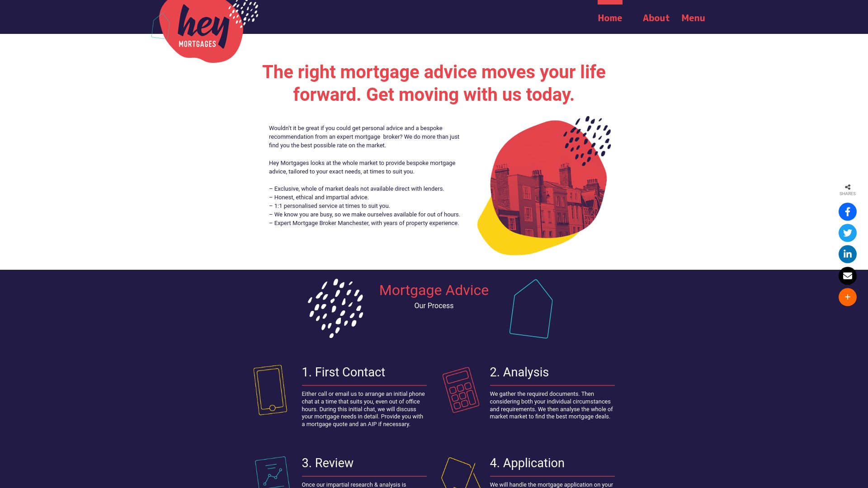Click the home outline icon in process section
The height and width of the screenshot is (488, 868).
pos(531,308)
